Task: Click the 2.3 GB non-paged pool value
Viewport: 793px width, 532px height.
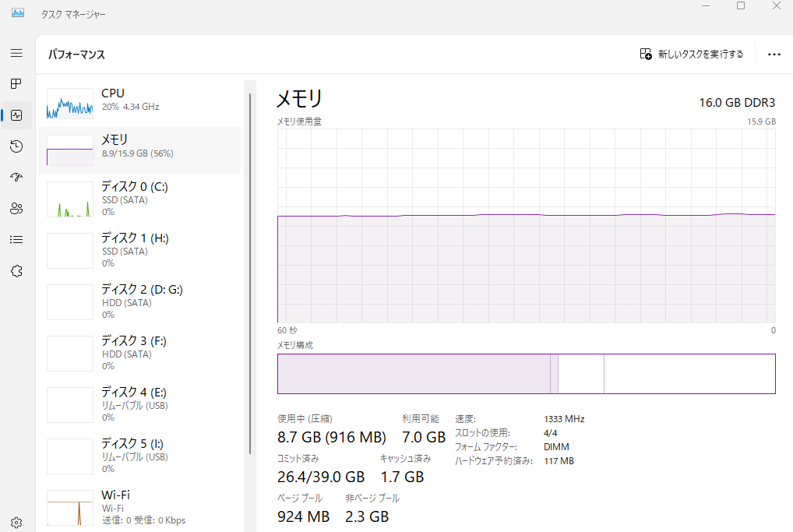Action: click(x=367, y=516)
